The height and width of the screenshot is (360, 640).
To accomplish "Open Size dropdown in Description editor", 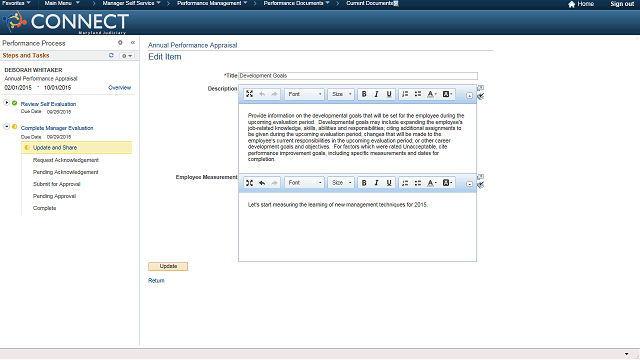I will 341,94.
